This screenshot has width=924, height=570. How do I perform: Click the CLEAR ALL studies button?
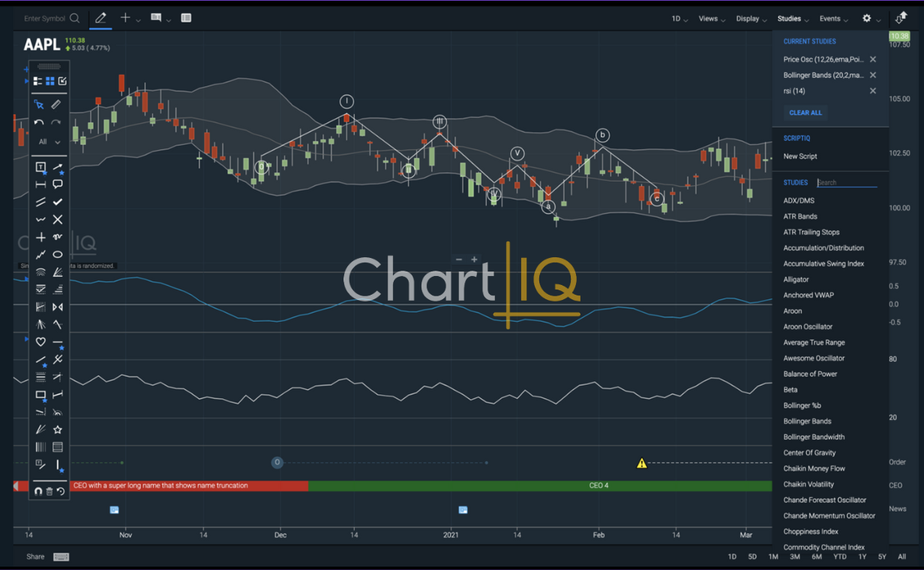coord(805,112)
